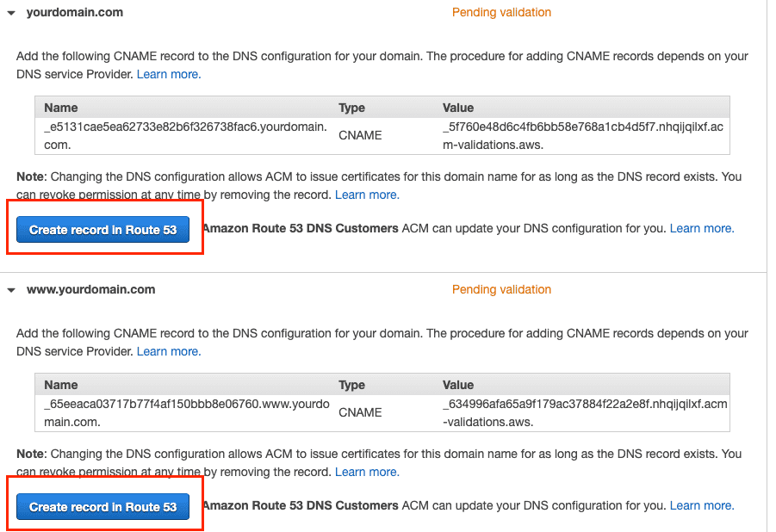The height and width of the screenshot is (532, 776).
Task: Click Learn more under www.yourdomain.com CNAME instructions
Action: 168,351
